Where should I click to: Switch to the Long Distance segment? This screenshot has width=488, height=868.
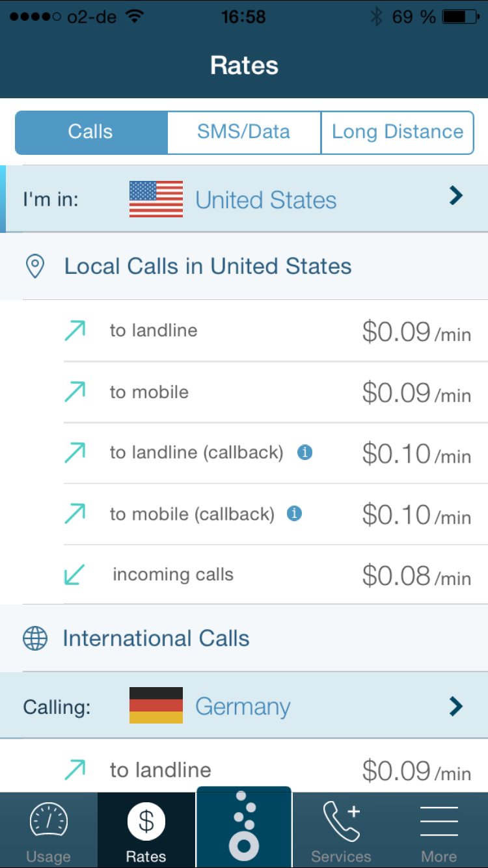tap(398, 132)
